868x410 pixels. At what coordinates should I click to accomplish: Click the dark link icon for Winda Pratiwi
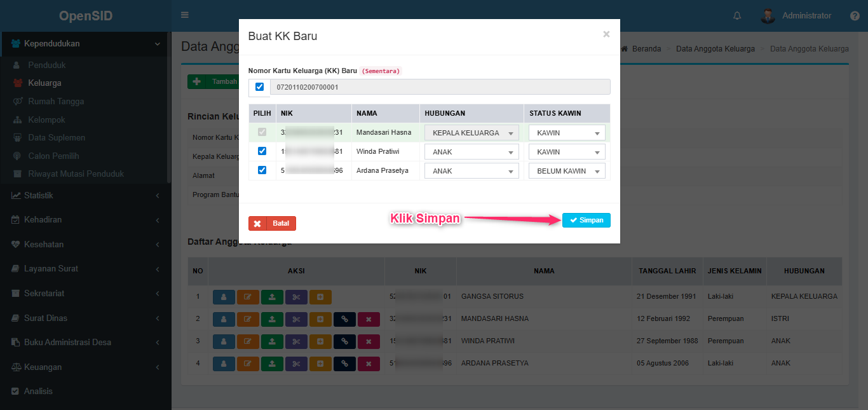pos(344,341)
